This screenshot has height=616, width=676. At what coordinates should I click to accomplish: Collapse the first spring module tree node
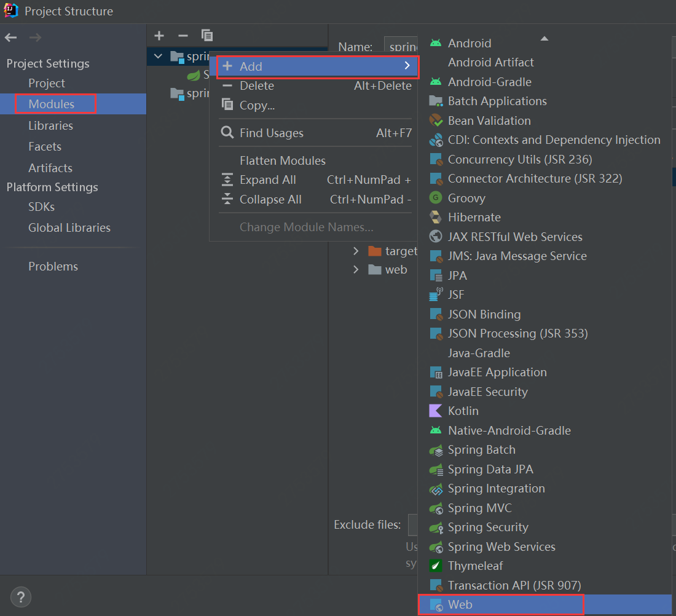point(158,56)
